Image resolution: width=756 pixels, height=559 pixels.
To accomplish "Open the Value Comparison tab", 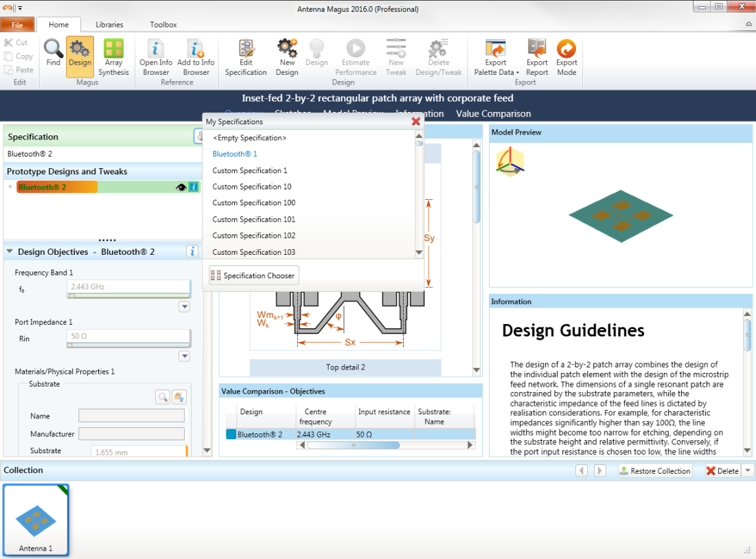I will [493, 114].
